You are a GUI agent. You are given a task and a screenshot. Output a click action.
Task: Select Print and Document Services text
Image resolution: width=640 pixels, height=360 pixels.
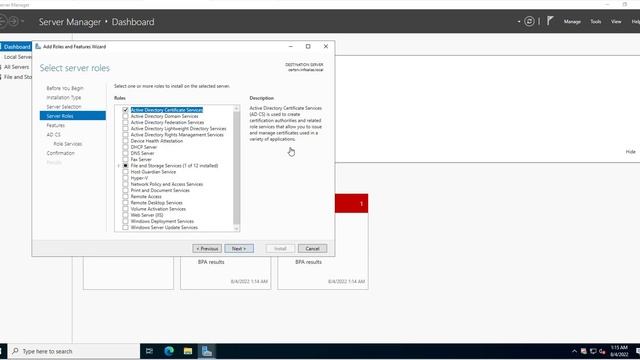(160, 190)
